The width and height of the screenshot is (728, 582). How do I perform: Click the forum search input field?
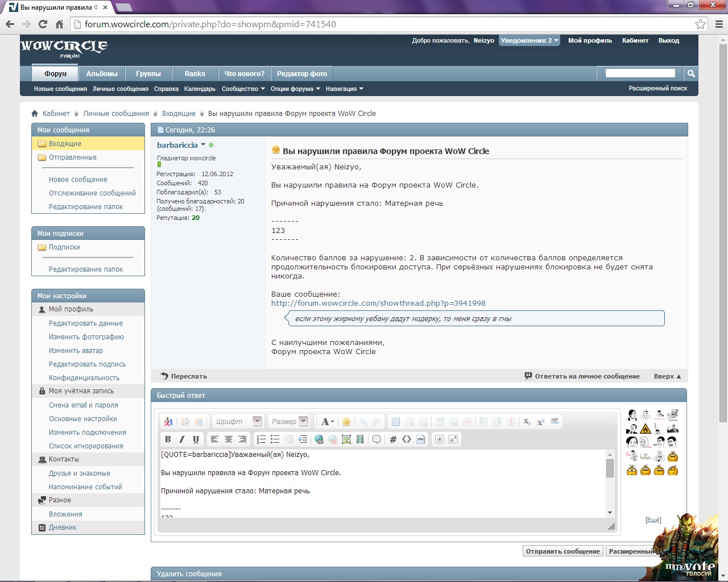(x=640, y=73)
